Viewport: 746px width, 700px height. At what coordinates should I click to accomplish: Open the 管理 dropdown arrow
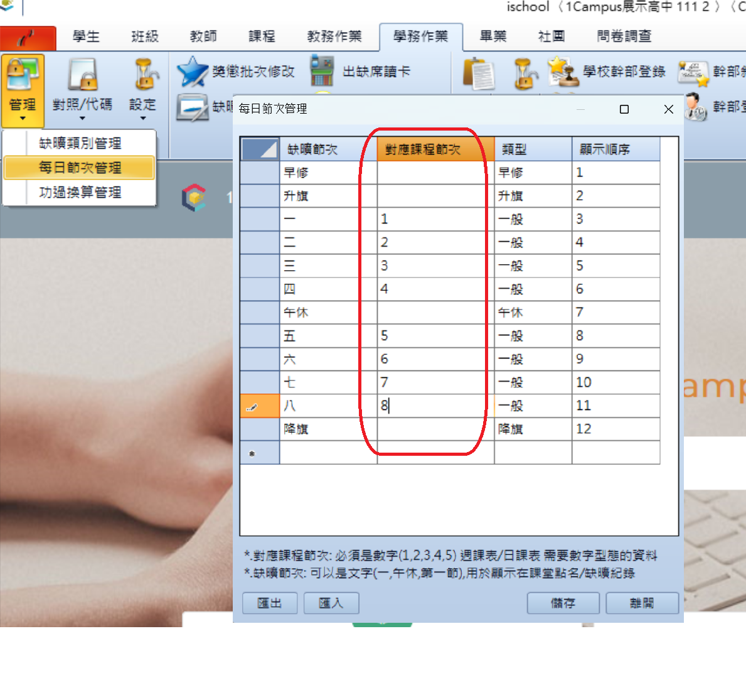23,118
